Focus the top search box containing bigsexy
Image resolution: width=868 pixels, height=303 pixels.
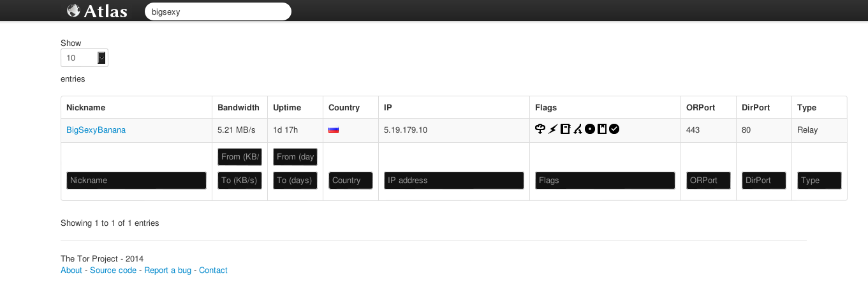point(218,11)
